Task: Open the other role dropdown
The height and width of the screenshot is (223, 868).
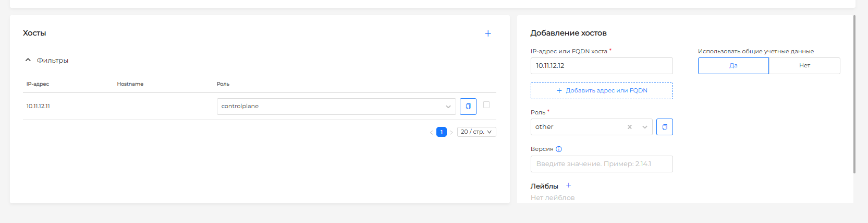Action: point(591,127)
